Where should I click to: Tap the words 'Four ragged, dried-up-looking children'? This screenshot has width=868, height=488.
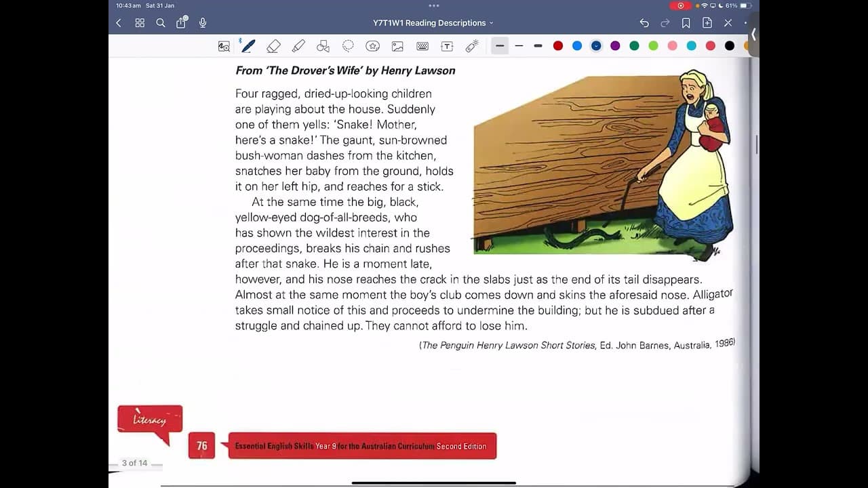click(334, 94)
